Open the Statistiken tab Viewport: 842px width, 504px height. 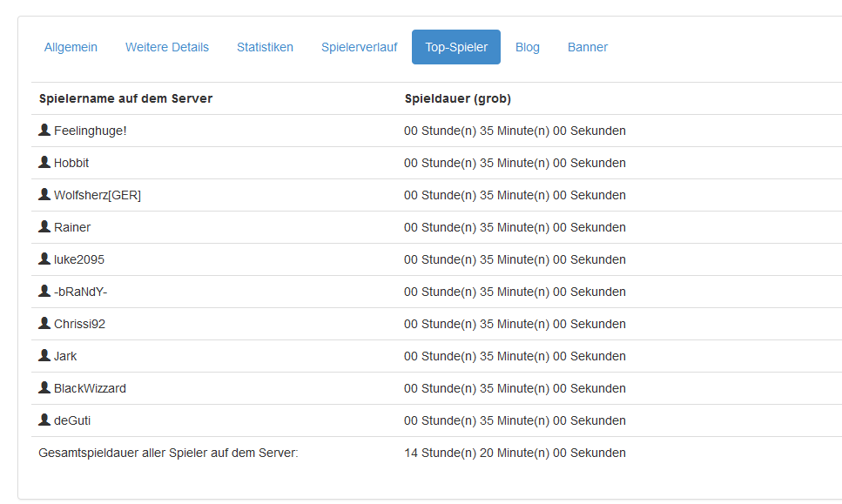pyautogui.click(x=266, y=47)
